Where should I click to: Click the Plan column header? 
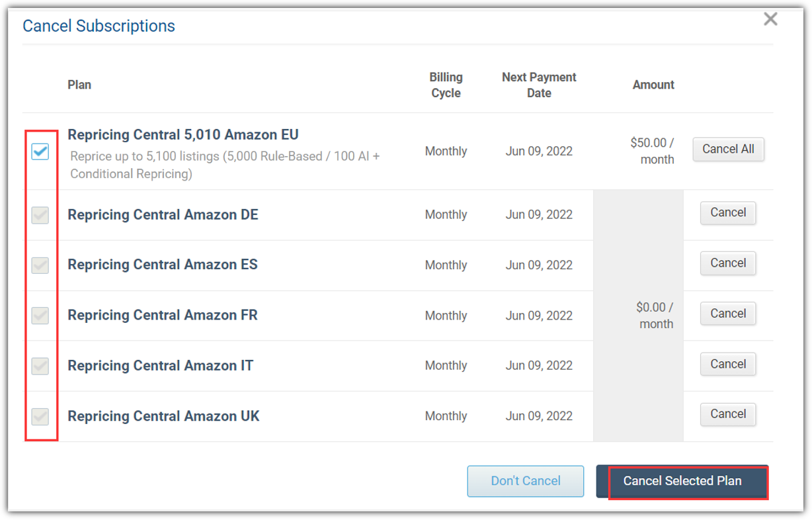coord(79,85)
